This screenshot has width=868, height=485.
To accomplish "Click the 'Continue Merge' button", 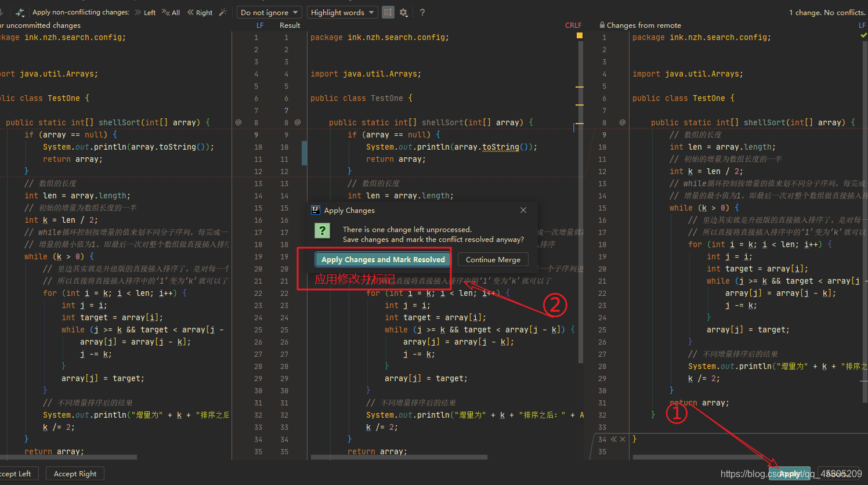I will pyautogui.click(x=493, y=259).
